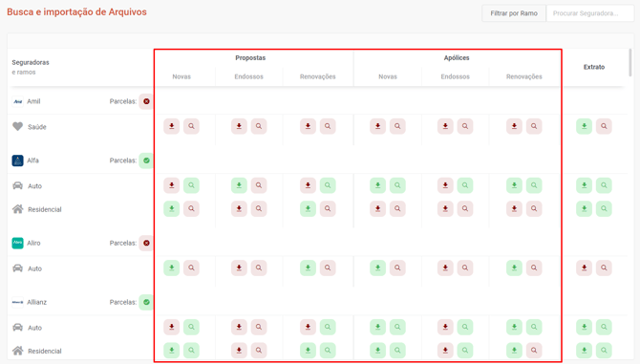Toggle Alfa Parcelas green check
This screenshot has height=364, width=640.
(146, 161)
